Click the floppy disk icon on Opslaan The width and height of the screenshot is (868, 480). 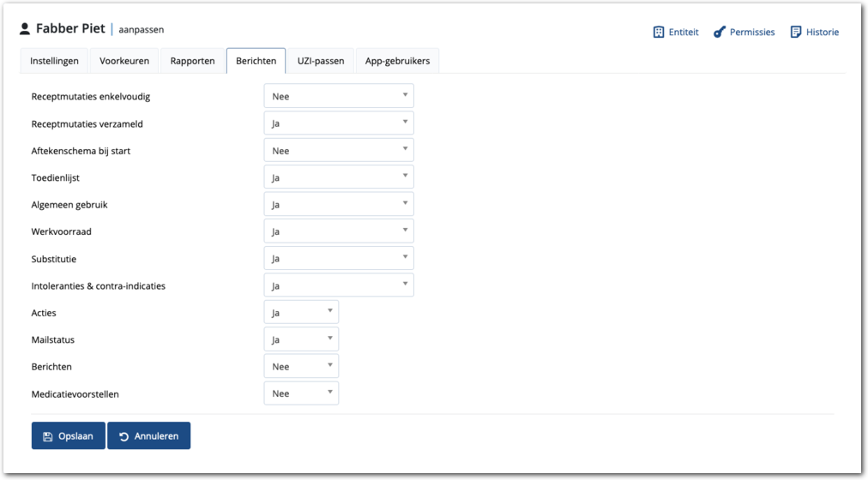[48, 436]
